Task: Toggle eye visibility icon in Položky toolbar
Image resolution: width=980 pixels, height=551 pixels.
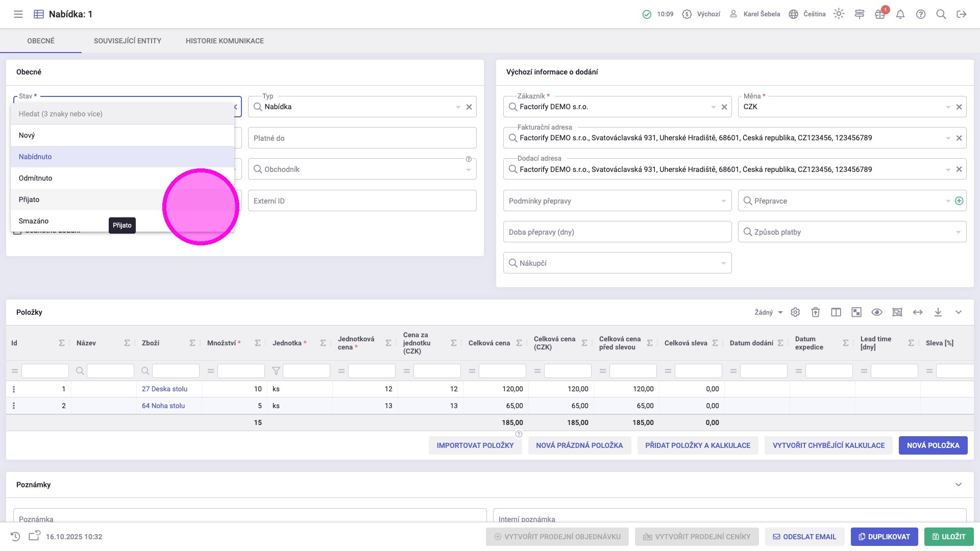Action: (x=877, y=312)
